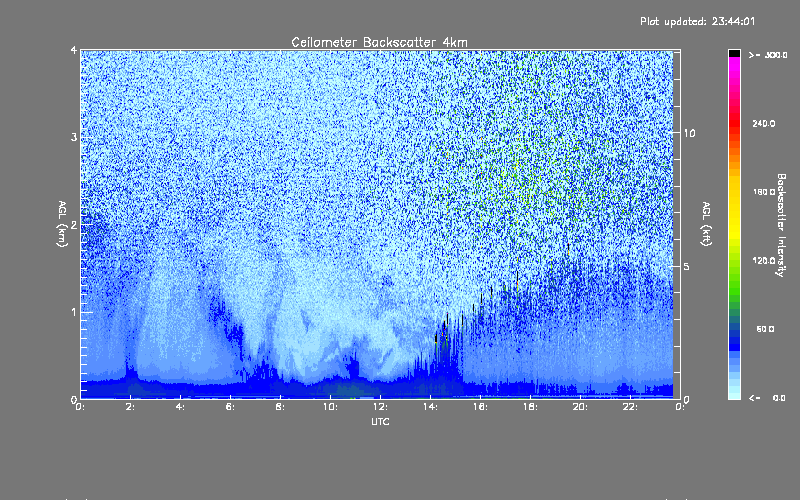
Task: Click the '6:' UTC tick label
Action: click(x=230, y=407)
